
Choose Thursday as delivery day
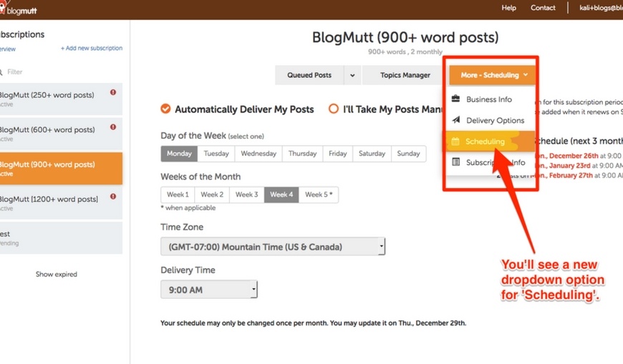point(302,154)
